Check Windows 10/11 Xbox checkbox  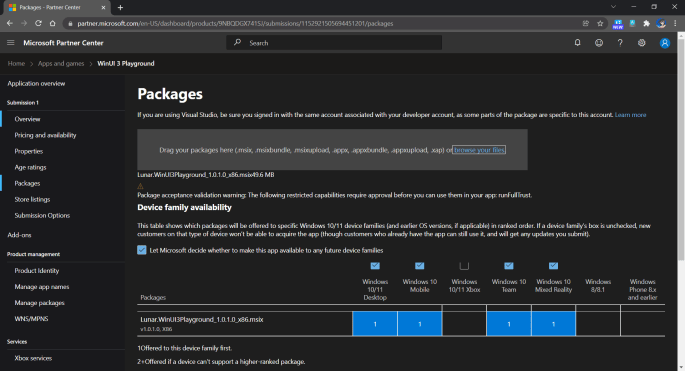click(x=464, y=266)
